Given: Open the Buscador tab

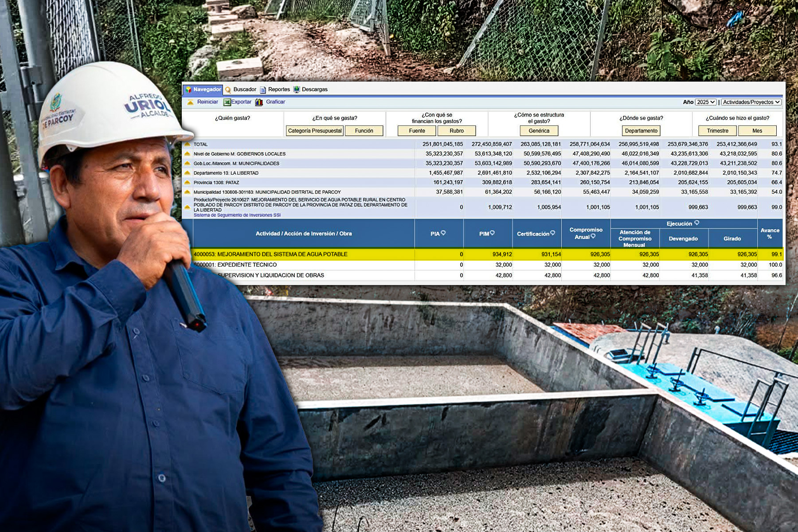Looking at the screenshot, I should [x=241, y=90].
